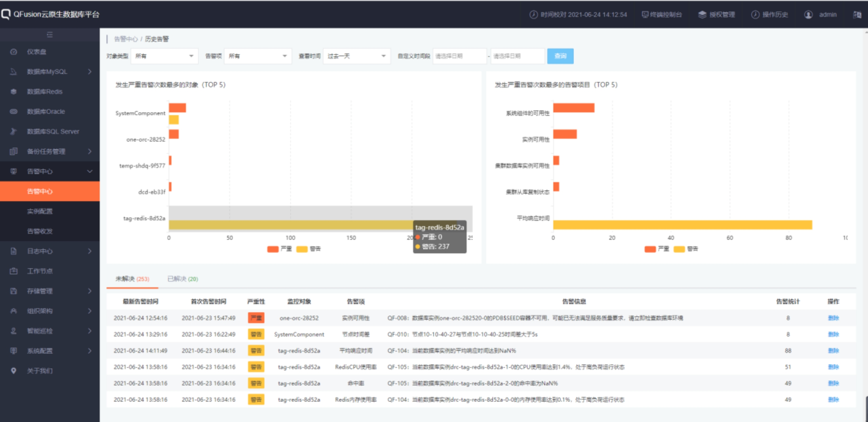Click the SystemComponent orange bar in left chart
868x422 pixels.
[x=177, y=108]
